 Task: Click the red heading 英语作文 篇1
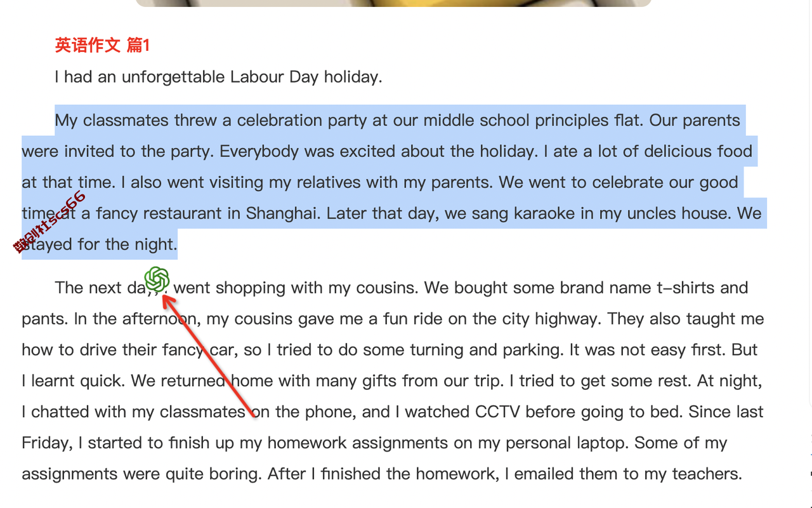102,45
